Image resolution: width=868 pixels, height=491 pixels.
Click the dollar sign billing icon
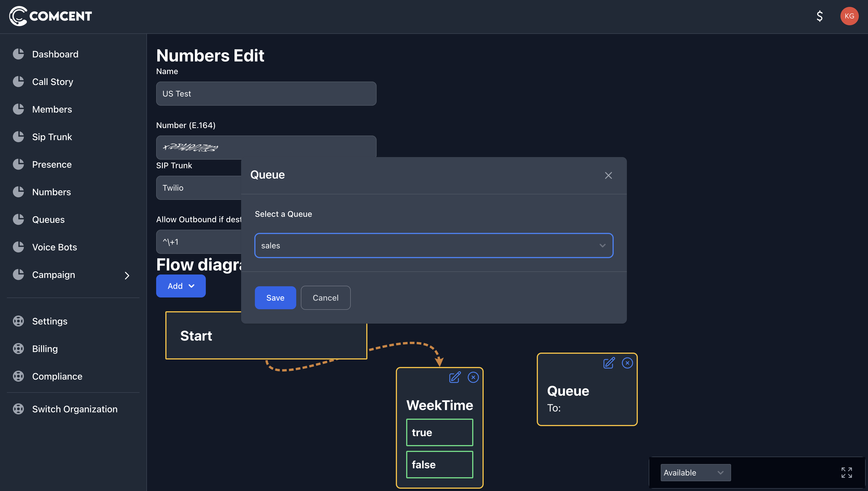(x=819, y=16)
